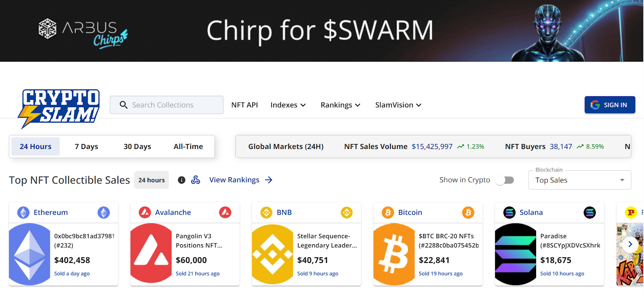Click the green trend arrow by 8.59%
The image size is (644, 296).
pyautogui.click(x=580, y=147)
